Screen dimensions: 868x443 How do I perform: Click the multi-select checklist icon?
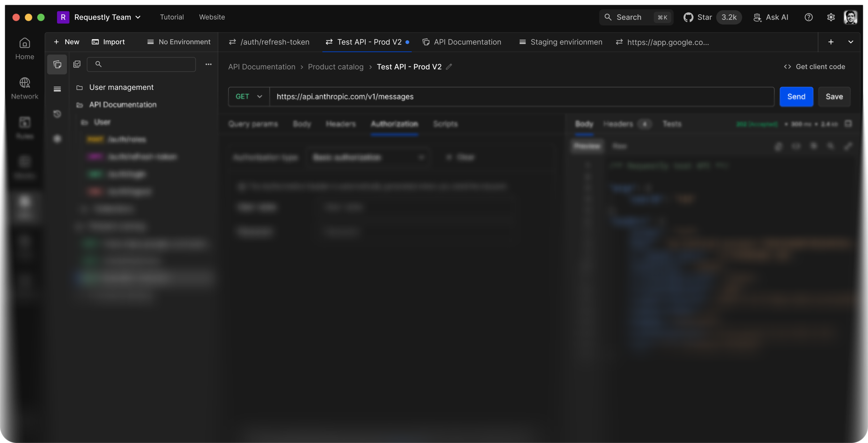(77, 64)
